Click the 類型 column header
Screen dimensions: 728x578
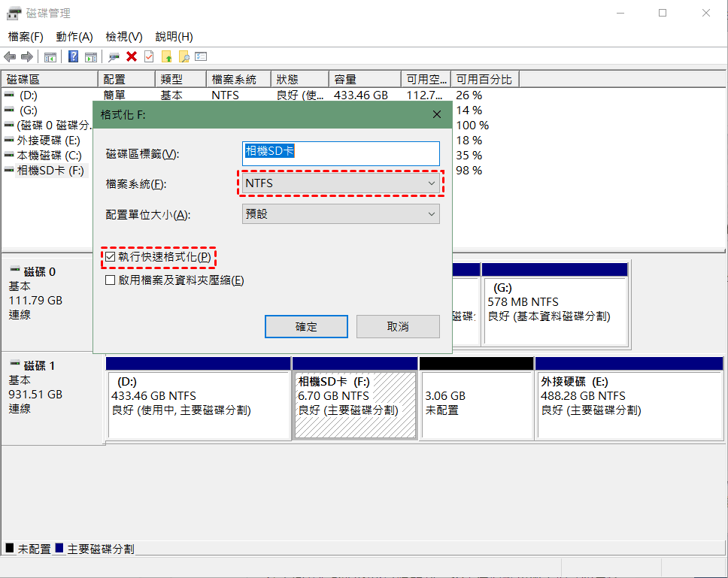click(181, 80)
